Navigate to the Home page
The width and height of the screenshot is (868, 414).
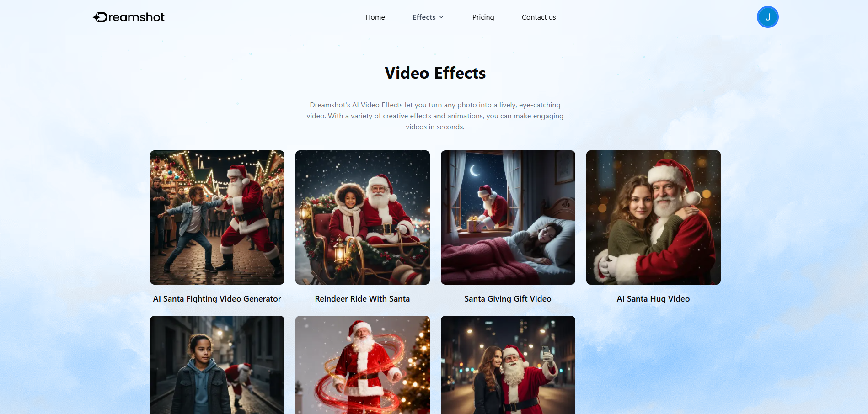pos(375,17)
